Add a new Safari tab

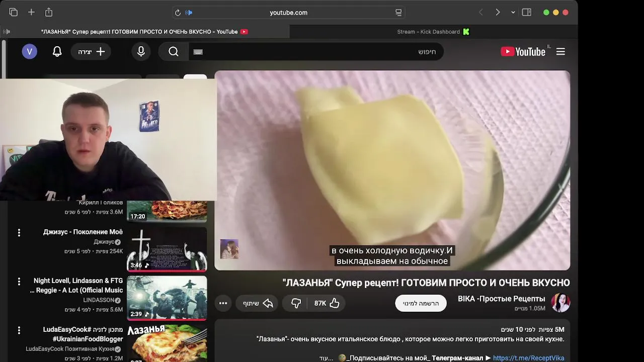tap(31, 12)
